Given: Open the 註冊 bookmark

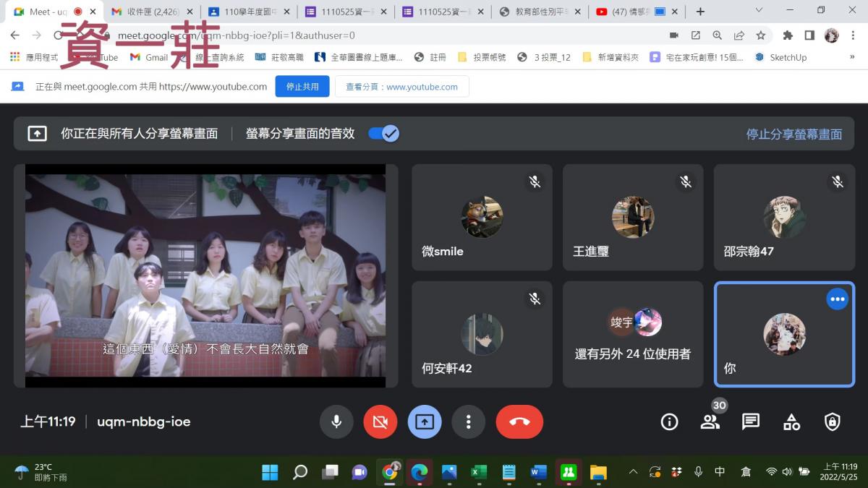Looking at the screenshot, I should 430,57.
